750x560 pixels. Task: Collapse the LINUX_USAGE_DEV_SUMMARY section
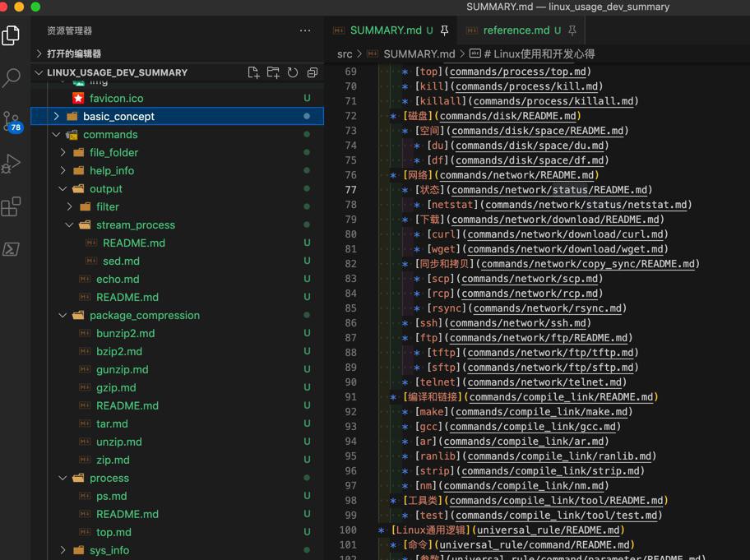pyautogui.click(x=39, y=72)
